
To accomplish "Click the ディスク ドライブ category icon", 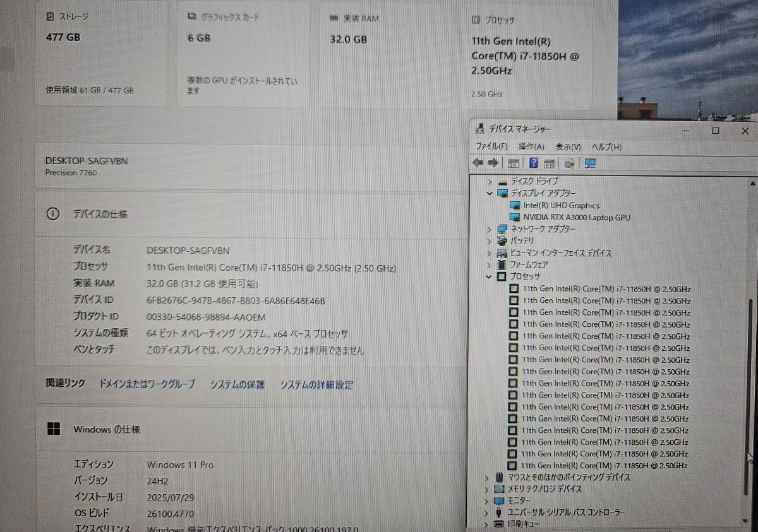I will coord(502,182).
